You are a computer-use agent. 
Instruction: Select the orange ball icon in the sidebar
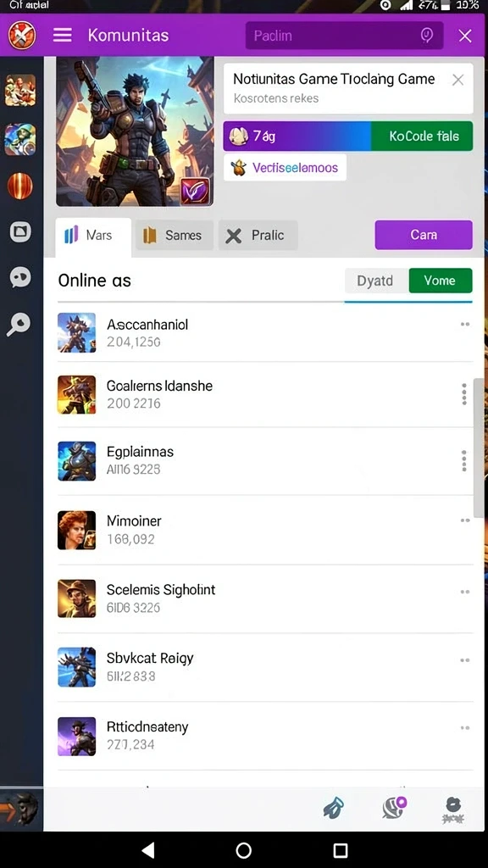tap(20, 186)
